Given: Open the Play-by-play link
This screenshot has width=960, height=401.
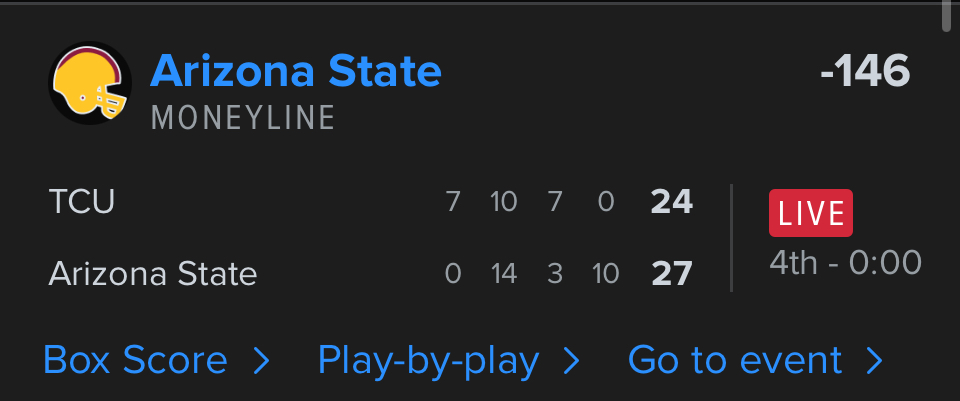Looking at the screenshot, I should (428, 360).
